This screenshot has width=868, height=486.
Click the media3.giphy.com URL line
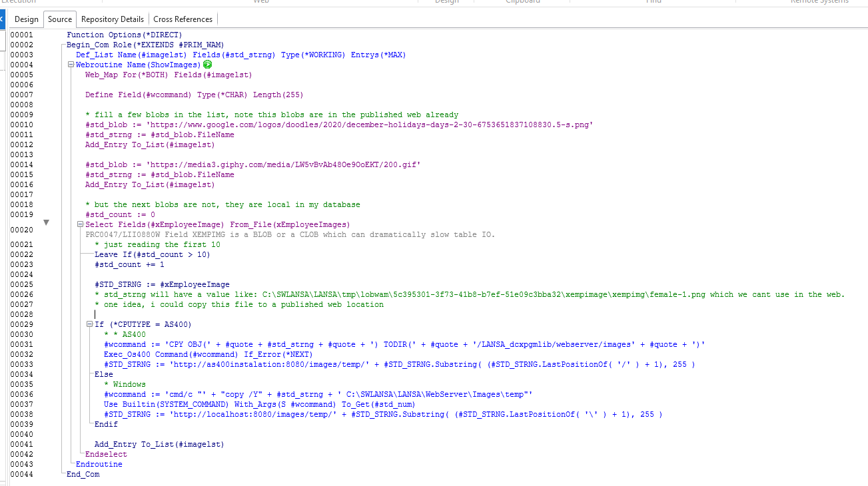point(253,164)
